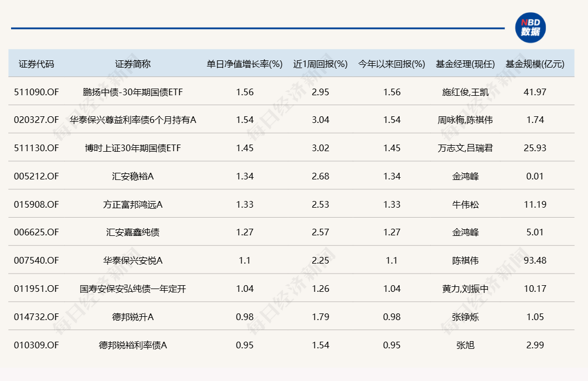588x381 pixels.
Task: Select weekly return value 2.95
Action: (320, 92)
